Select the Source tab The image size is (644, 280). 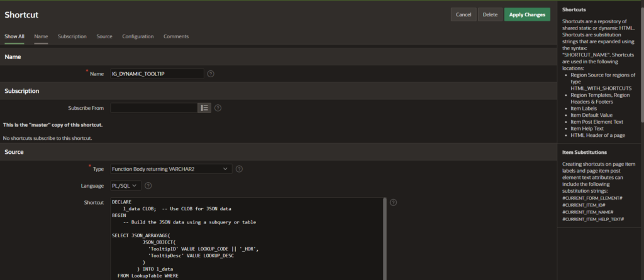104,36
